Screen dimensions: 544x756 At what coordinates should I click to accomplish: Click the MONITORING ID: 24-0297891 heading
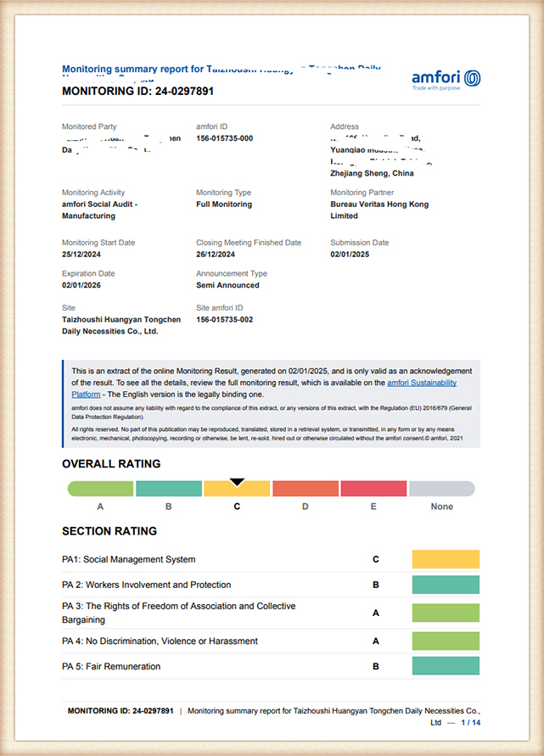(137, 91)
